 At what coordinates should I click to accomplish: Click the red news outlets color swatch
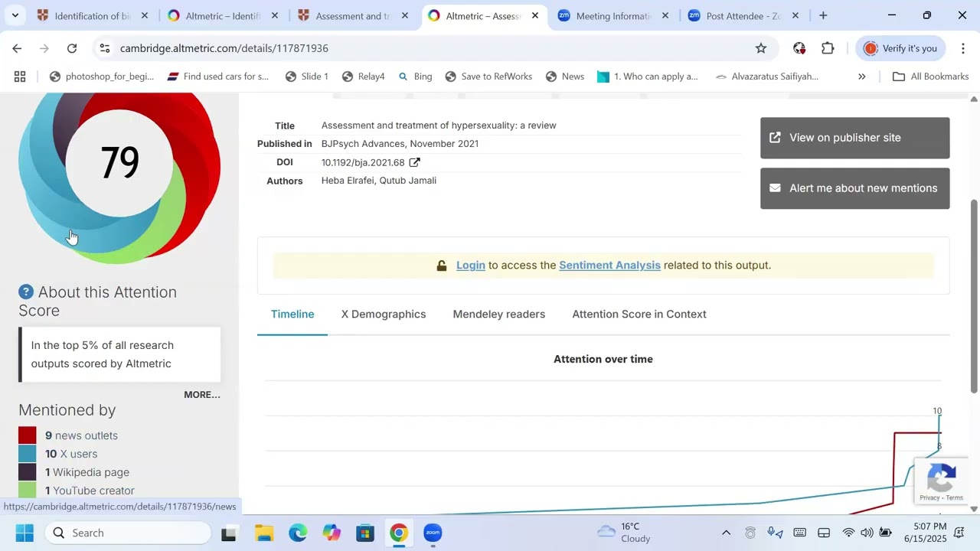click(28, 435)
